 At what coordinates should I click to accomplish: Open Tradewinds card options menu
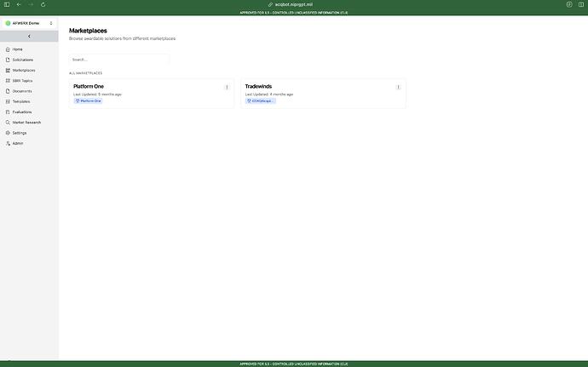click(398, 88)
